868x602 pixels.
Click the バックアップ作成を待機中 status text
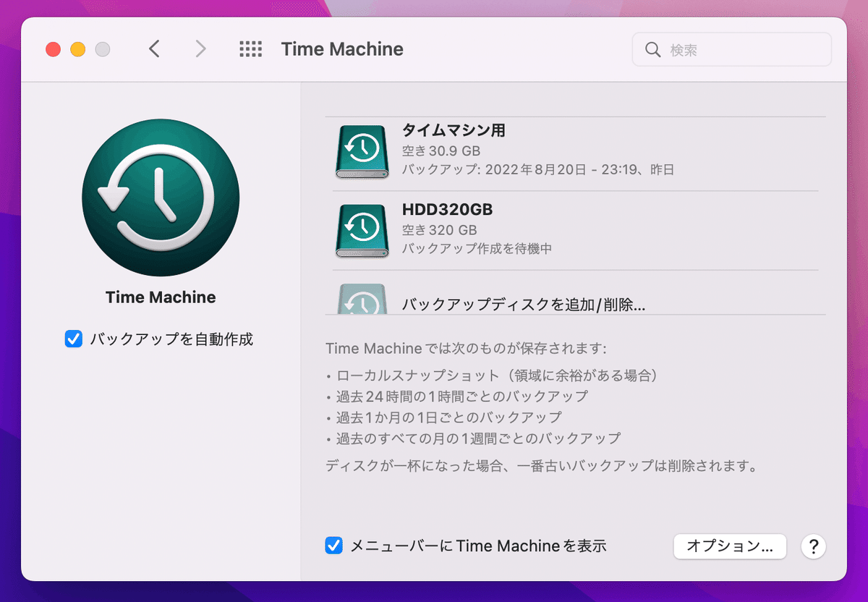pyautogui.click(x=477, y=248)
